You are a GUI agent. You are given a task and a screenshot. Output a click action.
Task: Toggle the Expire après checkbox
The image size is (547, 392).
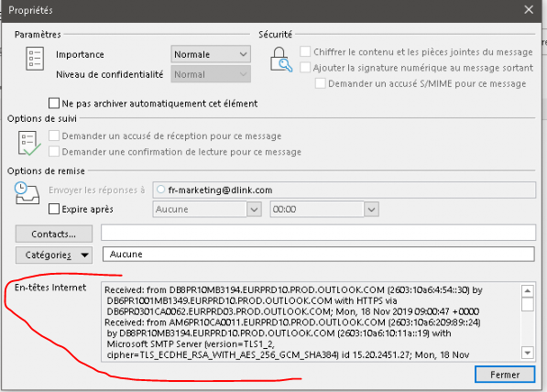pos(54,209)
